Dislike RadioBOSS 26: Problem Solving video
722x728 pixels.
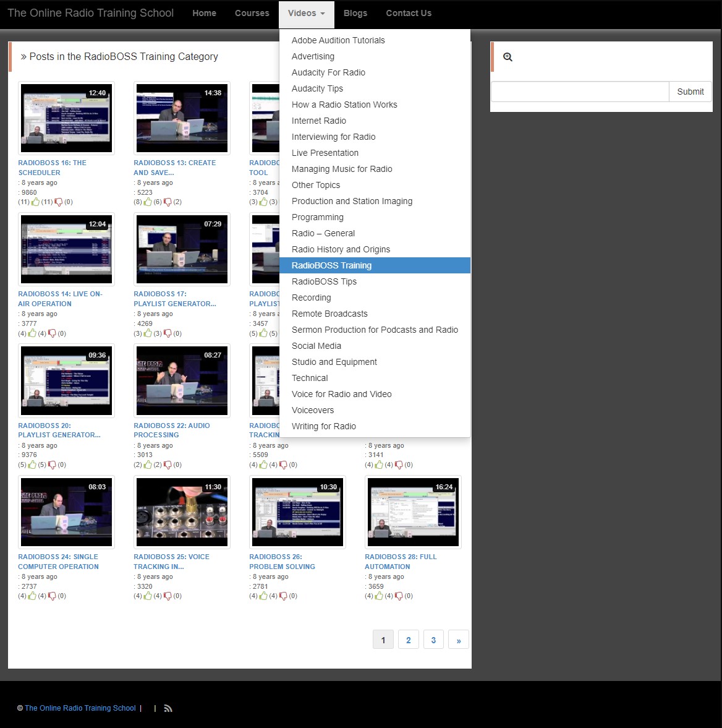pos(283,597)
